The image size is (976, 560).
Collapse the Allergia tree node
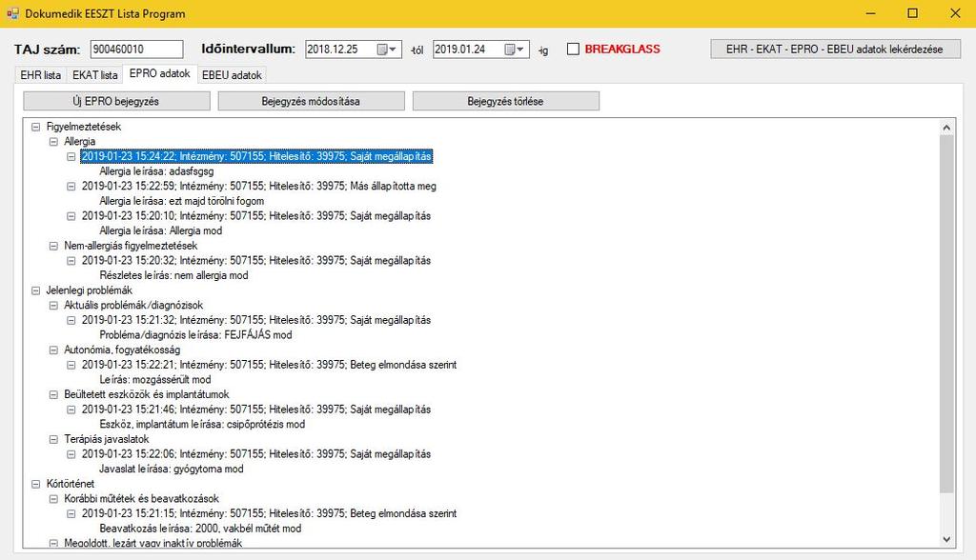tap(53, 141)
